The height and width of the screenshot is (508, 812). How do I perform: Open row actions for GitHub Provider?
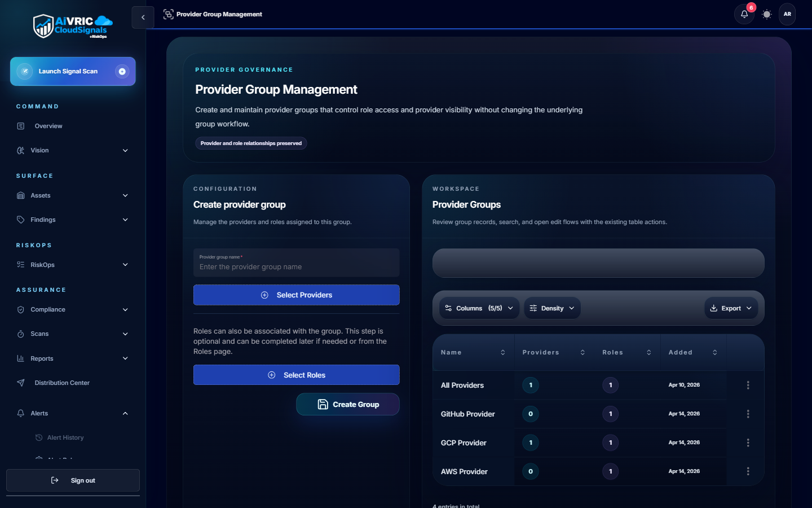coord(748,414)
